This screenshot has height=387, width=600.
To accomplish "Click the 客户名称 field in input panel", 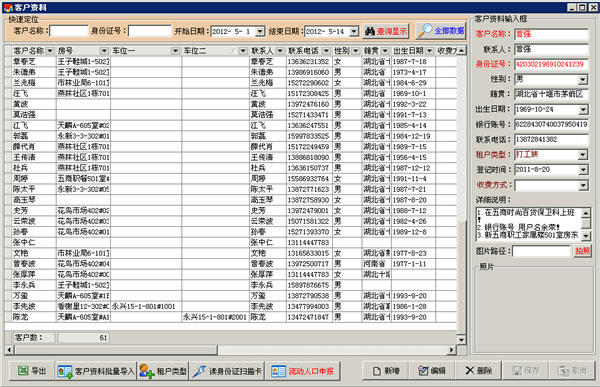I will coord(551,34).
